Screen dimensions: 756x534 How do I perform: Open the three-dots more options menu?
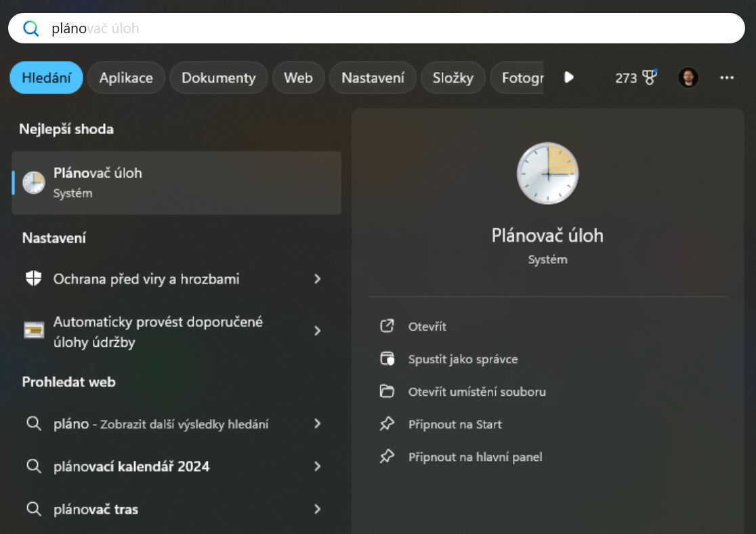pos(727,77)
